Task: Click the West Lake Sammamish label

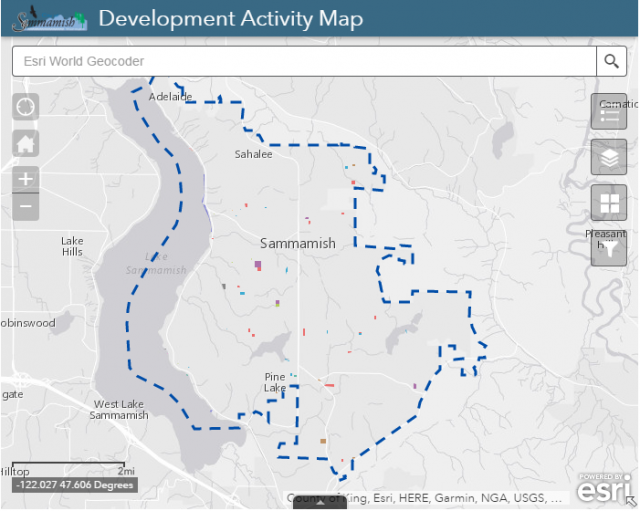Action: 119,410
